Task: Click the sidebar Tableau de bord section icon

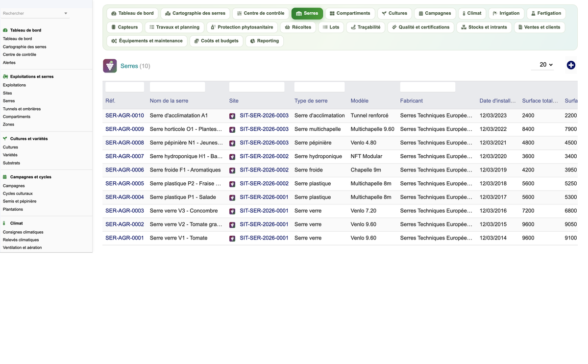Action: click(5, 30)
